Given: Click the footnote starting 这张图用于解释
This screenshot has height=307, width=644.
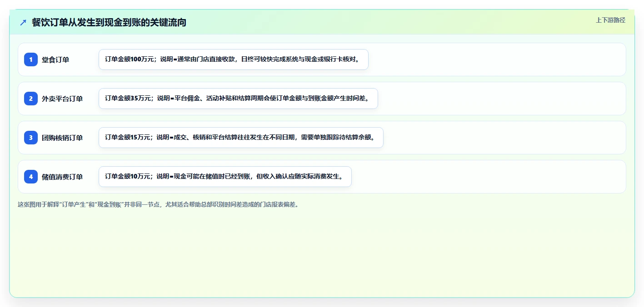Looking at the screenshot, I should click(158, 204).
